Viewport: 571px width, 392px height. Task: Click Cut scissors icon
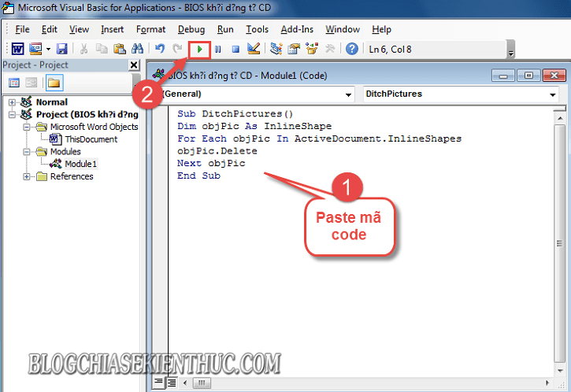coord(83,49)
